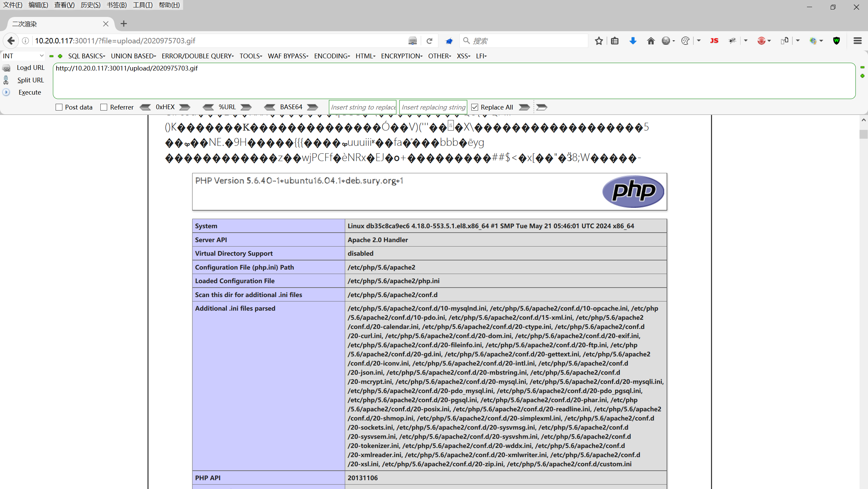Click the red JS toolbar icon
Image resolution: width=868 pixels, height=489 pixels.
point(714,41)
